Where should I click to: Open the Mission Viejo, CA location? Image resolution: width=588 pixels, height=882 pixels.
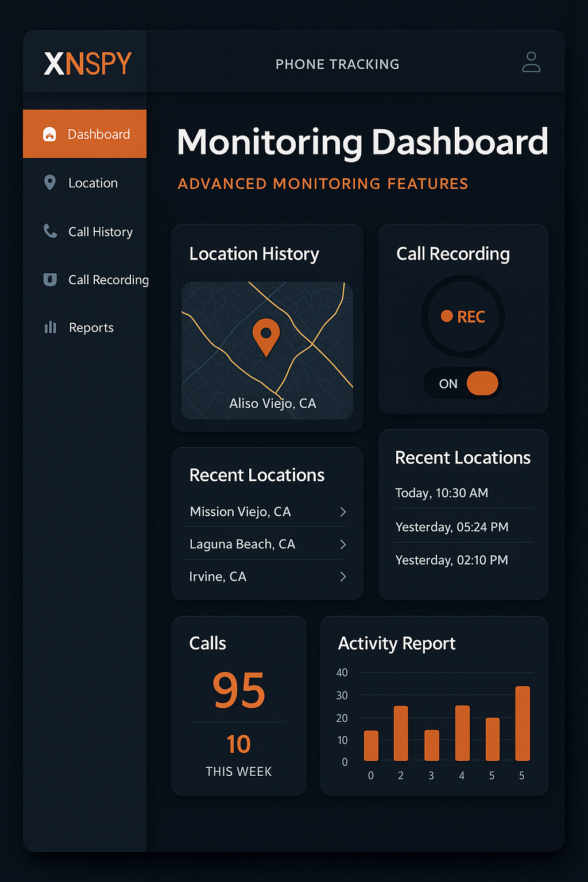click(268, 512)
